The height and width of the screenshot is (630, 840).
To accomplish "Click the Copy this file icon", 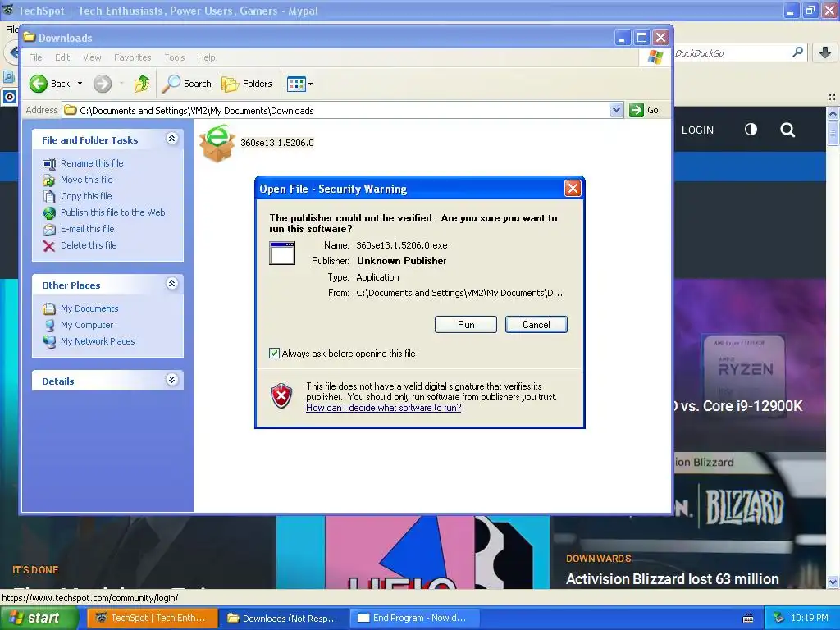I will click(x=49, y=196).
